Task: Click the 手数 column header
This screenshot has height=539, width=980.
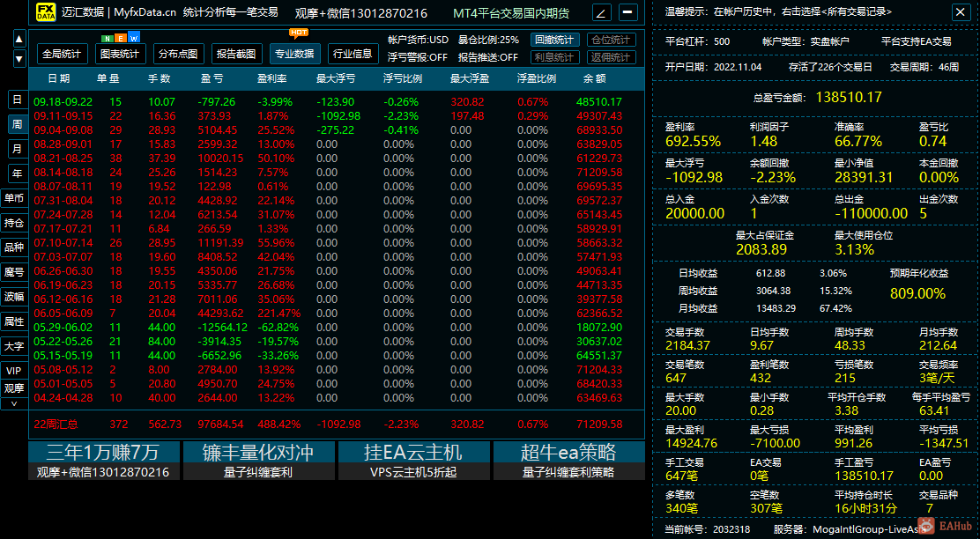Action: point(160,78)
